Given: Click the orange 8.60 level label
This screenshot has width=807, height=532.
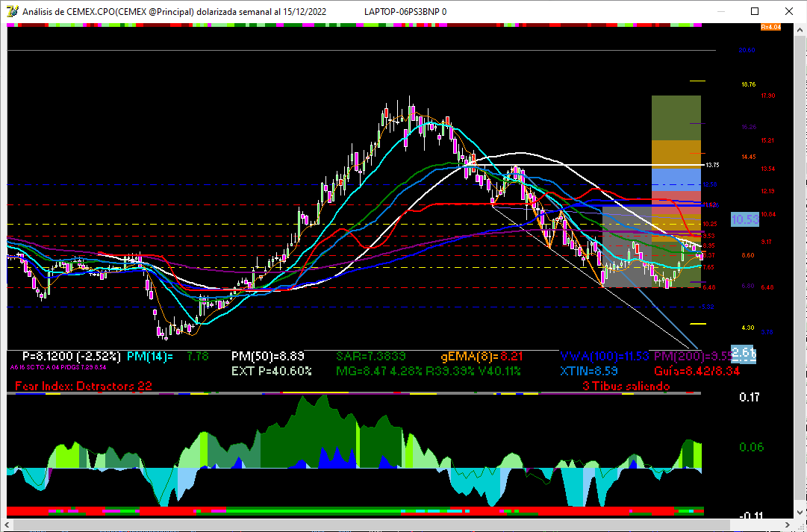Looking at the screenshot, I should (x=748, y=255).
